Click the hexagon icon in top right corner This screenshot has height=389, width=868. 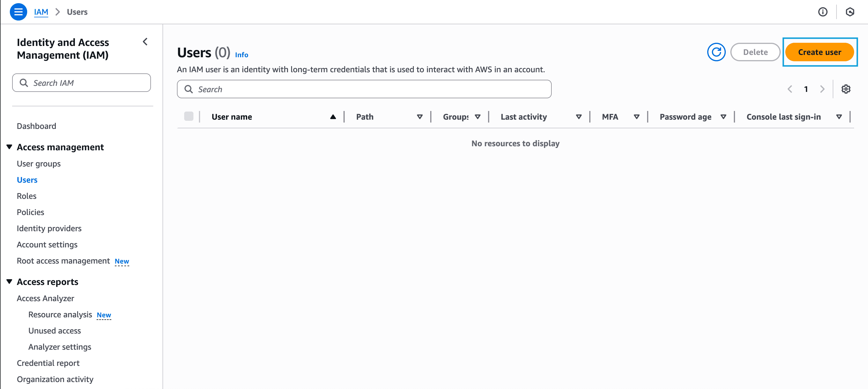click(x=849, y=12)
